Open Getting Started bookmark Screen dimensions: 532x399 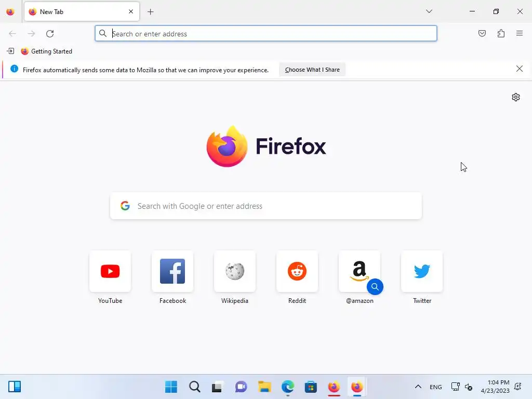(x=46, y=51)
